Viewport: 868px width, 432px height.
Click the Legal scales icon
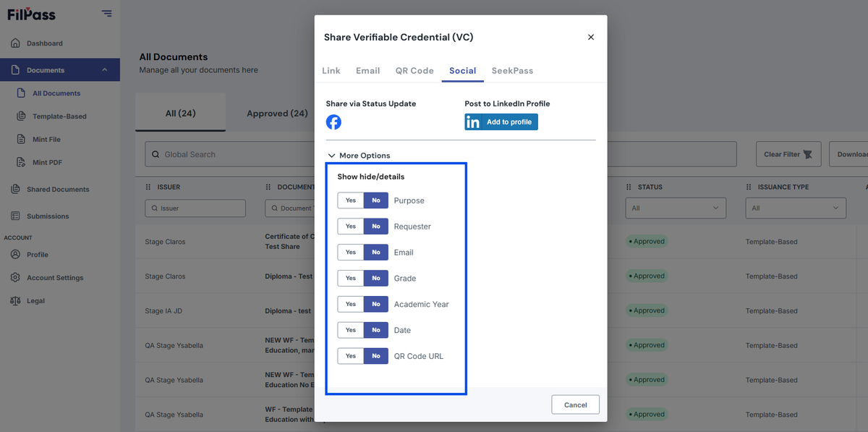click(x=15, y=300)
